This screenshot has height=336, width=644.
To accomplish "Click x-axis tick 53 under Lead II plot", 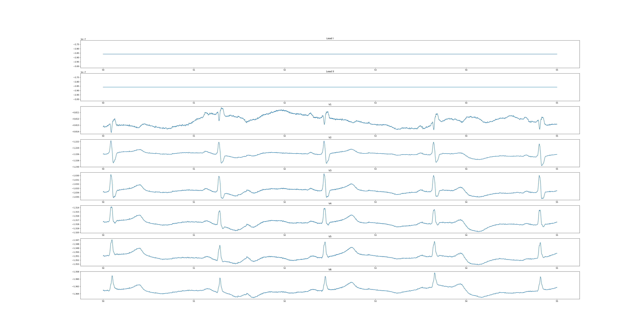I will [x=375, y=103].
